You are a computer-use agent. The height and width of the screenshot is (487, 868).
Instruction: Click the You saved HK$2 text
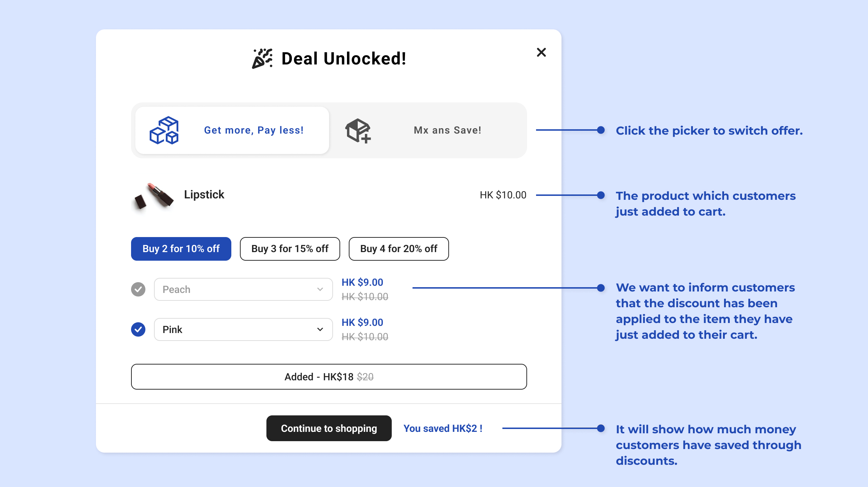(x=443, y=429)
